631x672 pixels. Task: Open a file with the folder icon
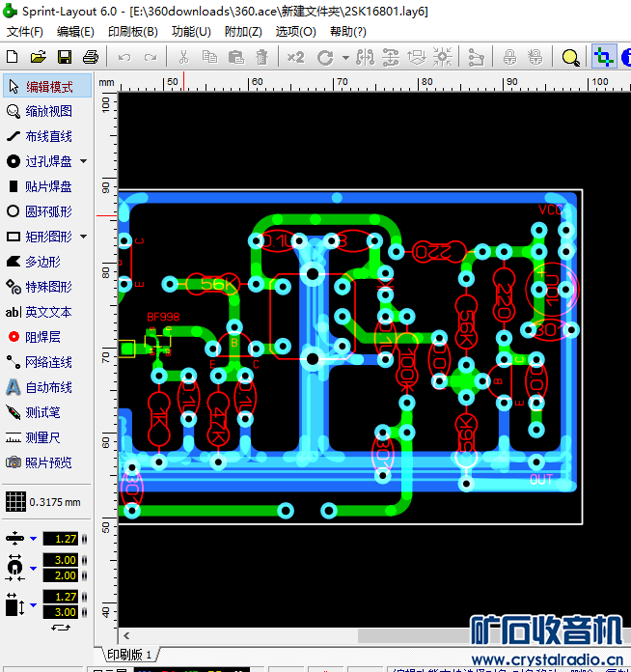click(x=39, y=57)
